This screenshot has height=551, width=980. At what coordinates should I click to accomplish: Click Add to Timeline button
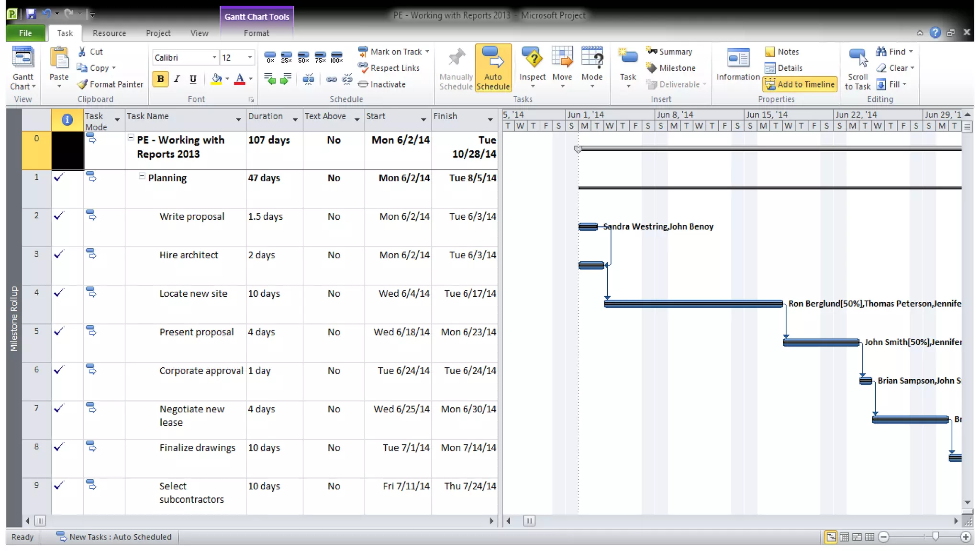point(800,84)
